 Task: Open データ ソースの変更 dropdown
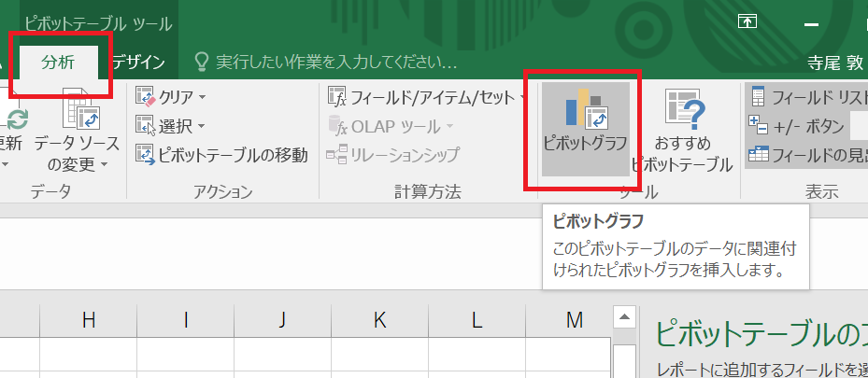pos(78,131)
